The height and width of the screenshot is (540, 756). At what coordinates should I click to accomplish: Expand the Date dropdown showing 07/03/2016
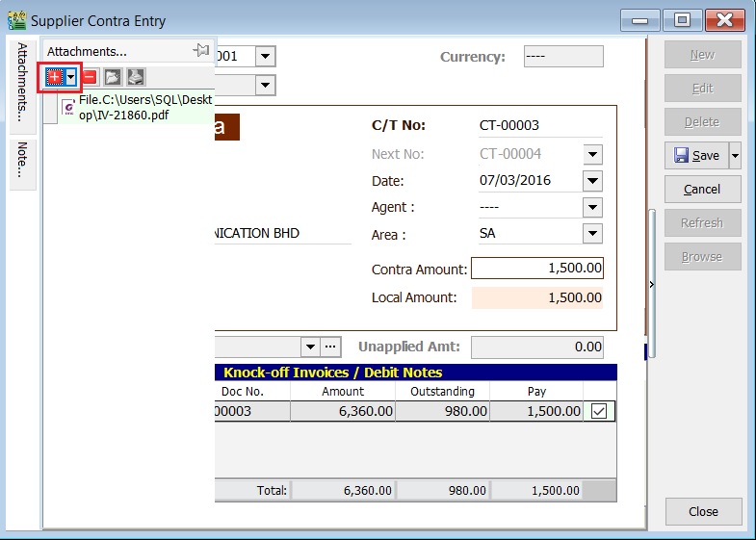[592, 180]
